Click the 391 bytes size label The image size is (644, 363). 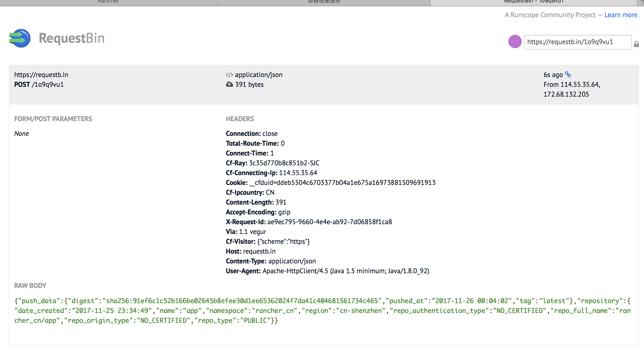pos(249,85)
